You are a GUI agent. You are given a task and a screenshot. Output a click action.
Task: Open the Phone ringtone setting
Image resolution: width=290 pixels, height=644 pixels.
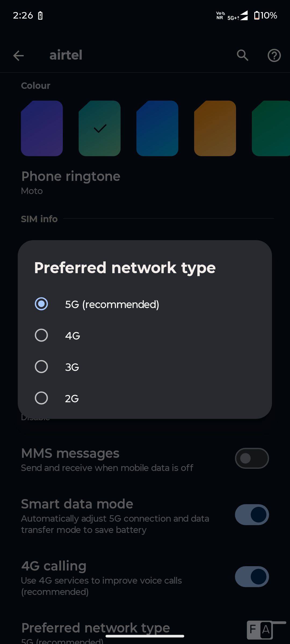click(71, 182)
